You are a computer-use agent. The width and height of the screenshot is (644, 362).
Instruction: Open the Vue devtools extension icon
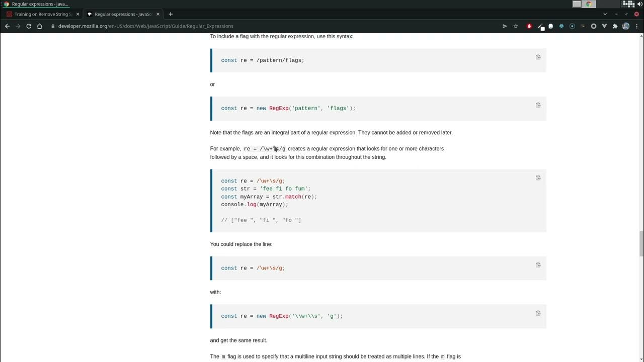[604, 26]
